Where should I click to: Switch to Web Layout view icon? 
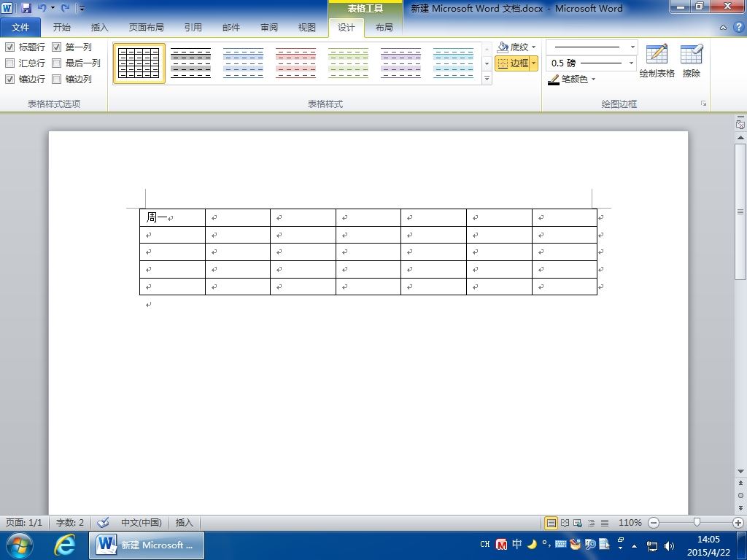[578, 523]
